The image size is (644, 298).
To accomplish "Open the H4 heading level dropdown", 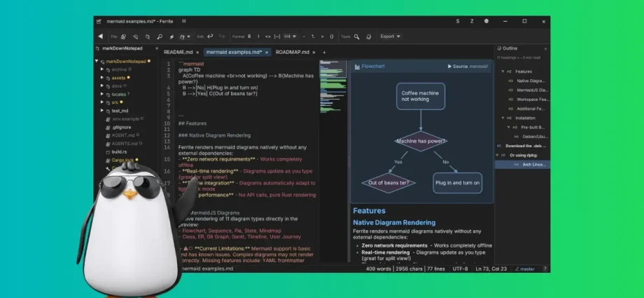I will [x=290, y=36].
